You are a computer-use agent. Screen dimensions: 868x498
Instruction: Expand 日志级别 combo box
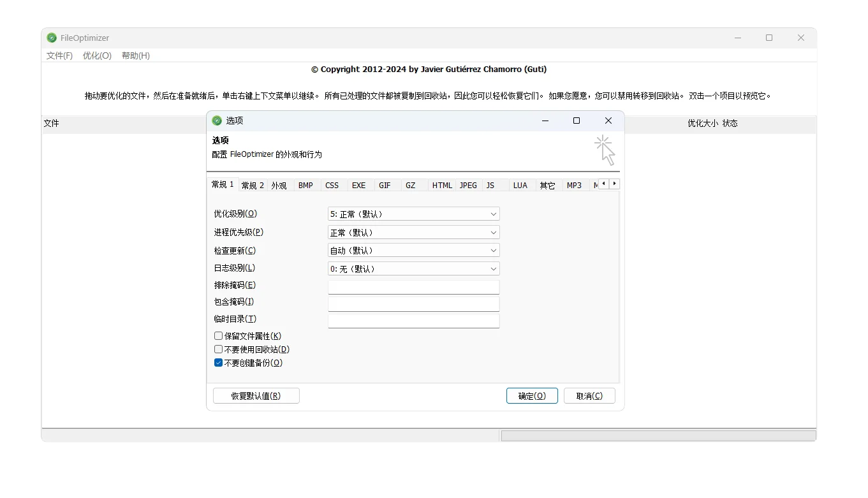(414, 269)
